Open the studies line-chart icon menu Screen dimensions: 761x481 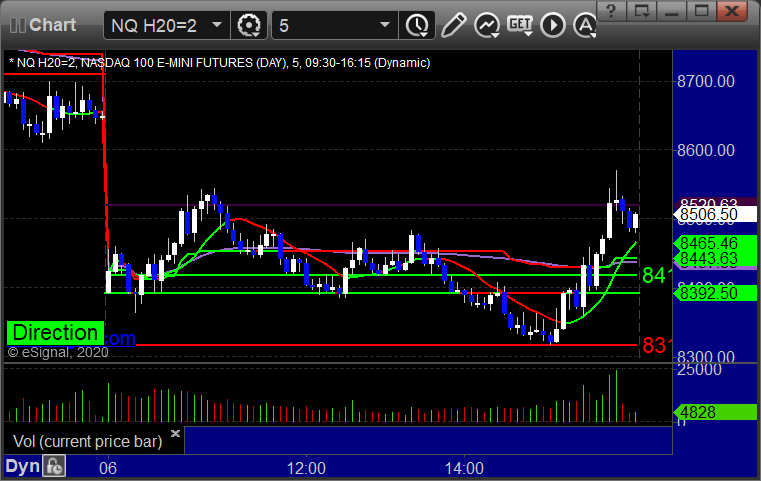(x=487, y=24)
